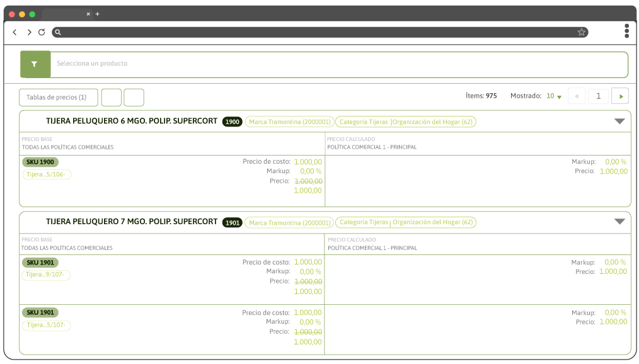
Task: Select the SKU 1900 badge
Action: tap(40, 162)
